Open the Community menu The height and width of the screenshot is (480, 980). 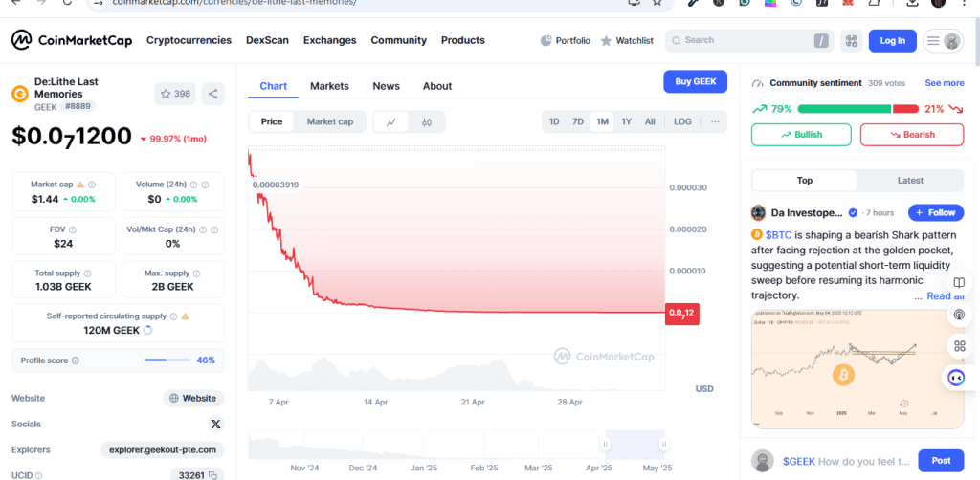point(399,40)
